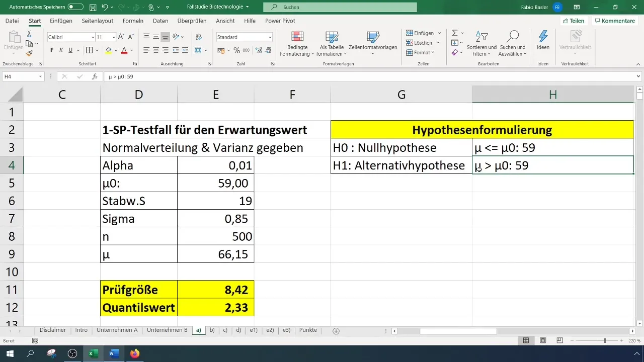This screenshot has width=644, height=362.
Task: Align text right in cell
Action: (165, 50)
